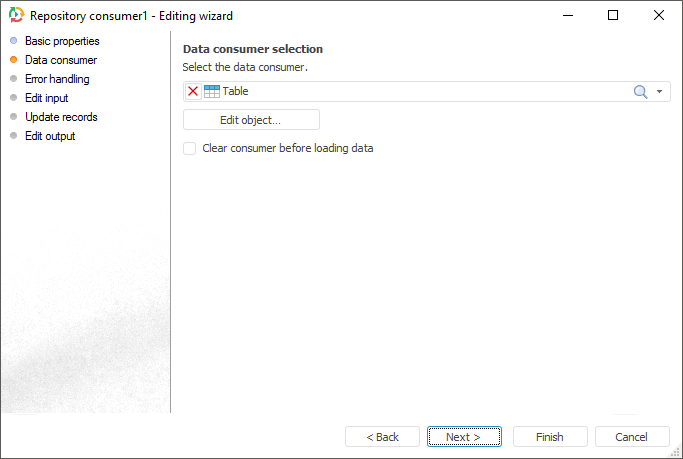
Task: Click the magnifier search icon
Action: tap(641, 91)
